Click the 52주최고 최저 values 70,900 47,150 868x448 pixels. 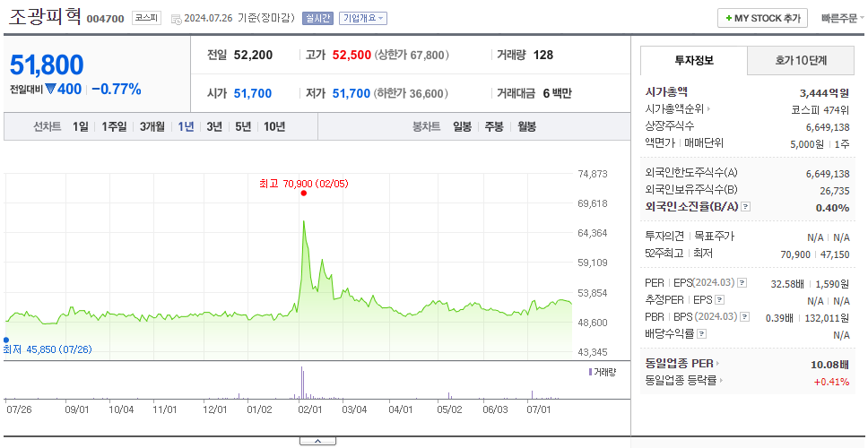(815, 254)
